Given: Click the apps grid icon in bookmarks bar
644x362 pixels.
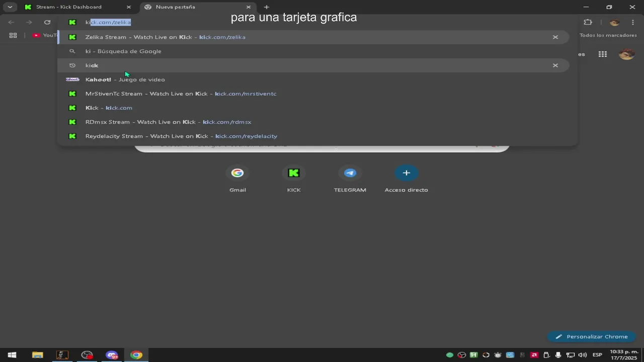Looking at the screenshot, I should tap(13, 35).
